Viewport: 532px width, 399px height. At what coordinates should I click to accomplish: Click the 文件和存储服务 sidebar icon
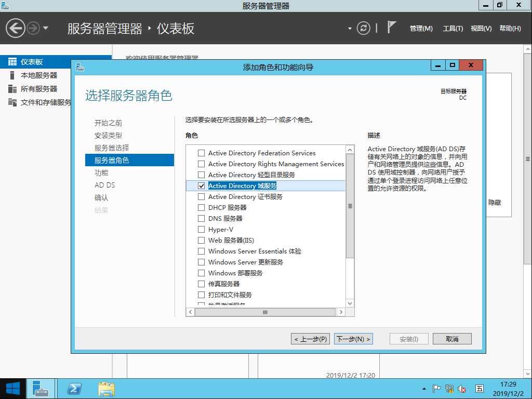coord(12,102)
